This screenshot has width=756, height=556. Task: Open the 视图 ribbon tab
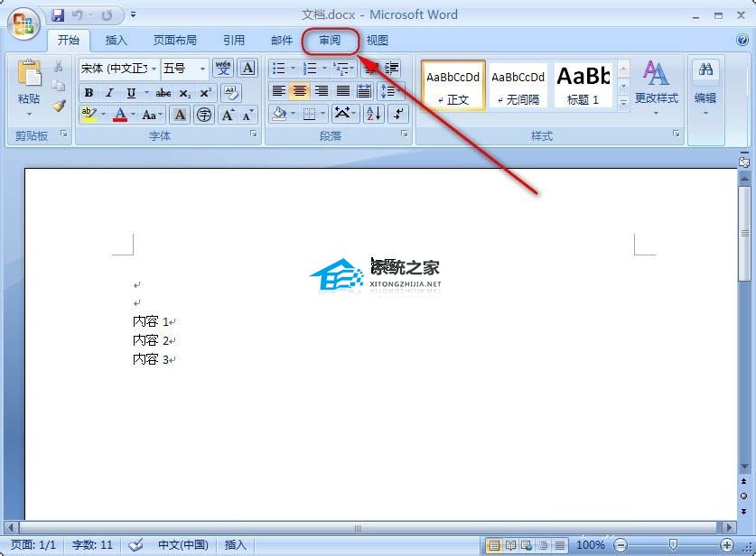[x=377, y=40]
